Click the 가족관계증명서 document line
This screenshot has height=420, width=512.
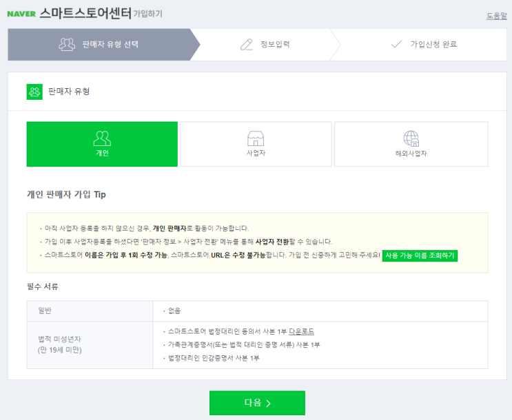[244, 345]
